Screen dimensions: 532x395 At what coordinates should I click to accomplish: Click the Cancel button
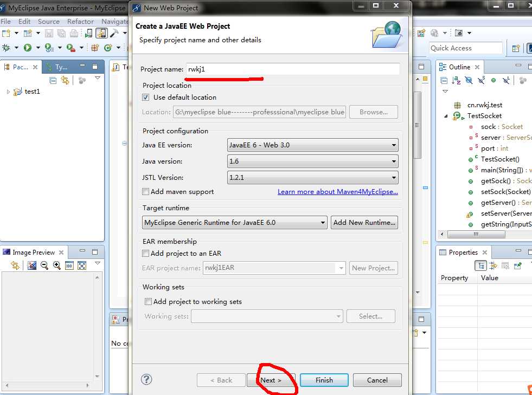(x=377, y=380)
